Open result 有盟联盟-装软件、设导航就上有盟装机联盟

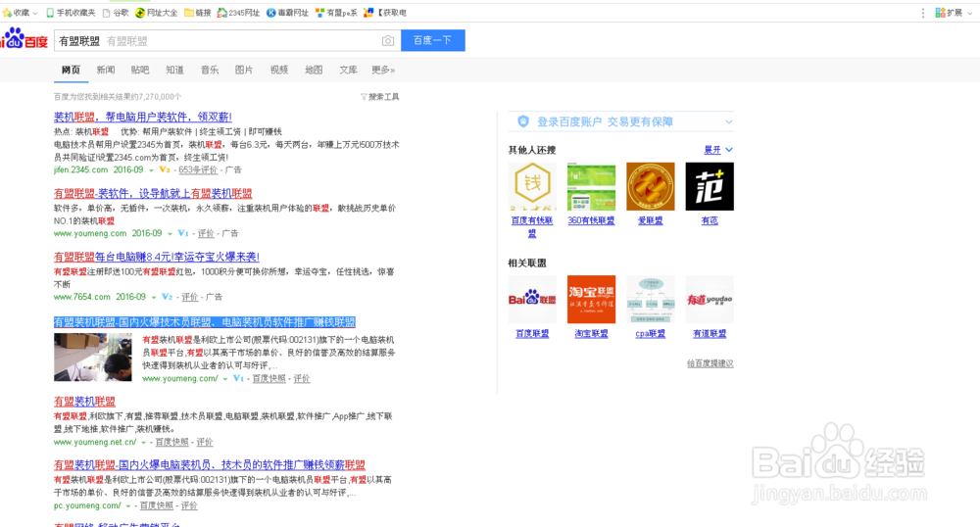pyautogui.click(x=153, y=194)
